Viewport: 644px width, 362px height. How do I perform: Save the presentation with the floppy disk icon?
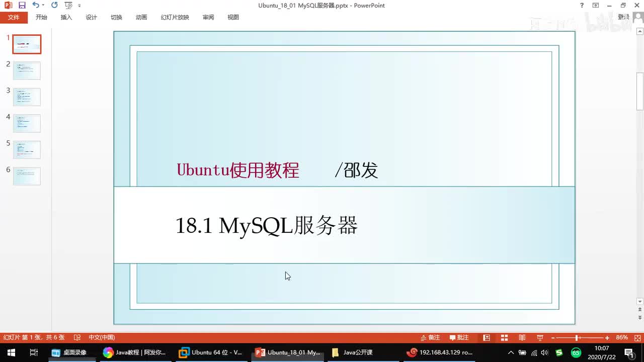coord(22,5)
